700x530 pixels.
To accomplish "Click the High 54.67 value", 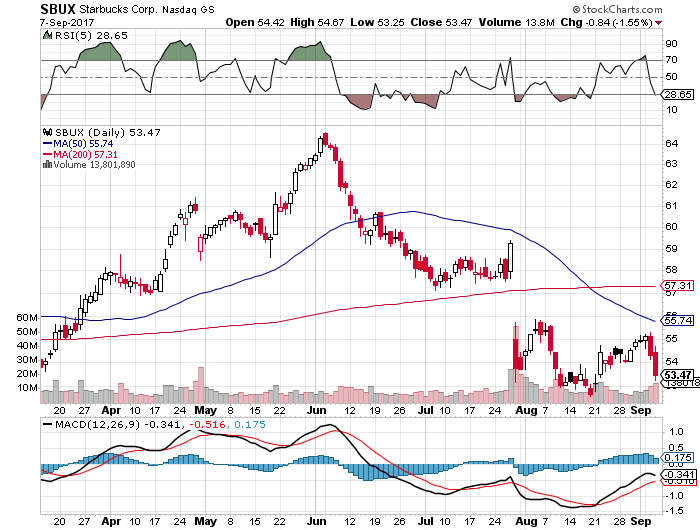I will tap(317, 22).
